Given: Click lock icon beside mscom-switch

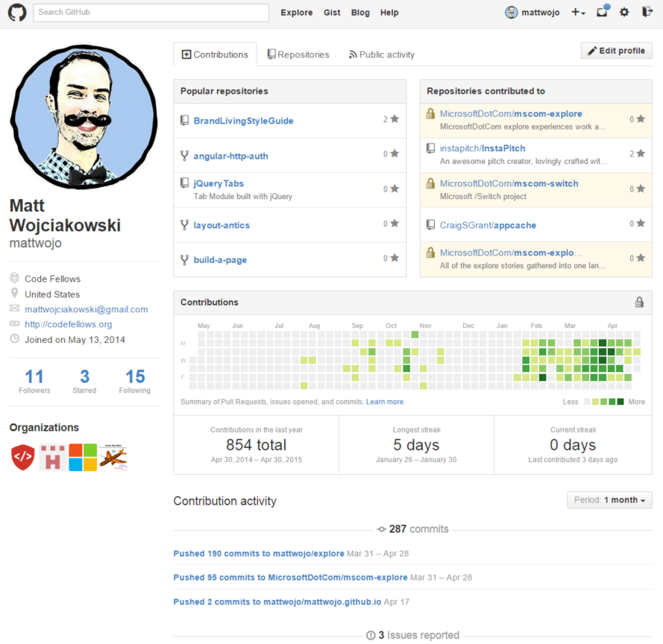Looking at the screenshot, I should click(430, 183).
